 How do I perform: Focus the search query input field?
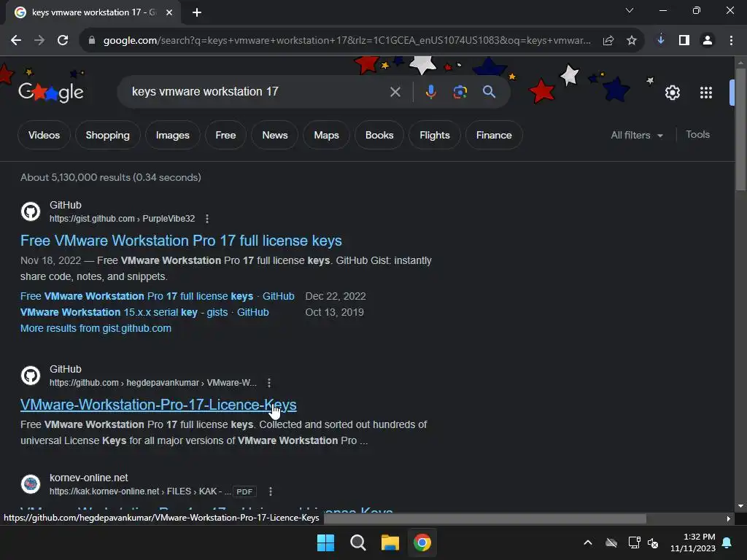coord(258,91)
